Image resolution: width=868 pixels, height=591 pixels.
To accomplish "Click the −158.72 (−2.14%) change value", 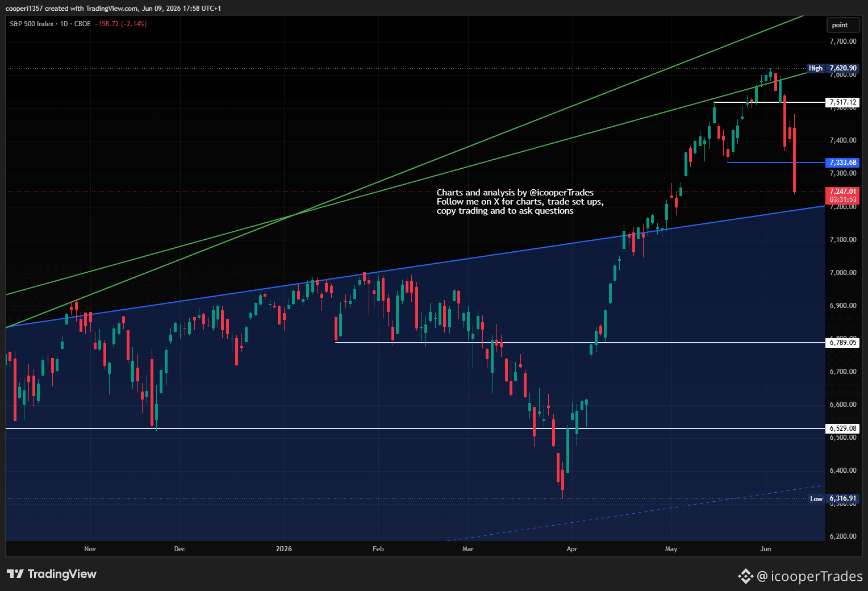I will click(120, 24).
